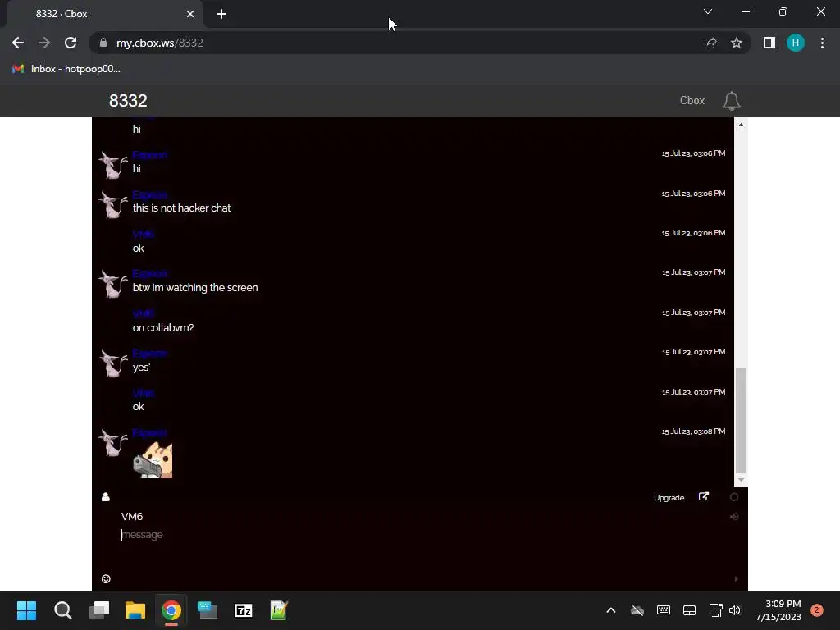Open the Windows Start menu
The height and width of the screenshot is (630, 840).
pyautogui.click(x=26, y=610)
